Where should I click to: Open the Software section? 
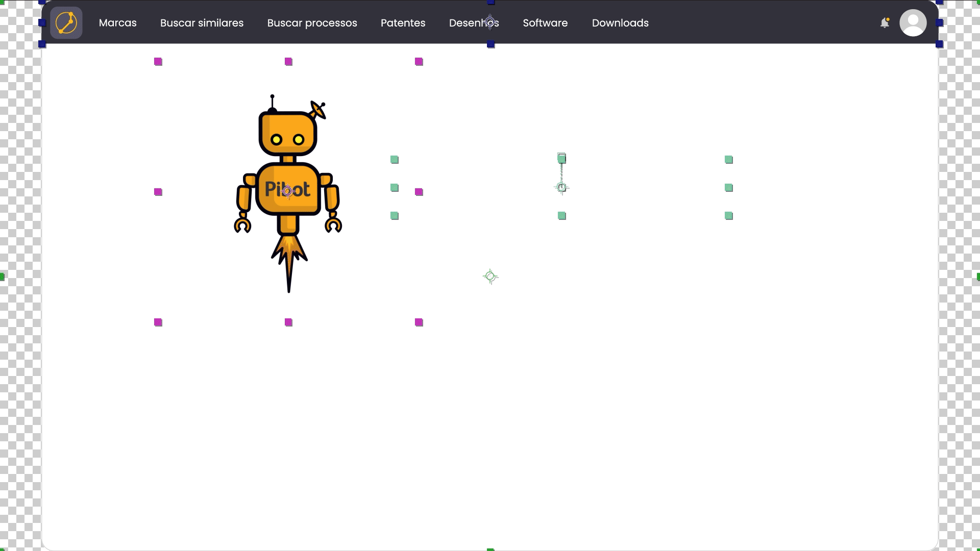click(545, 23)
